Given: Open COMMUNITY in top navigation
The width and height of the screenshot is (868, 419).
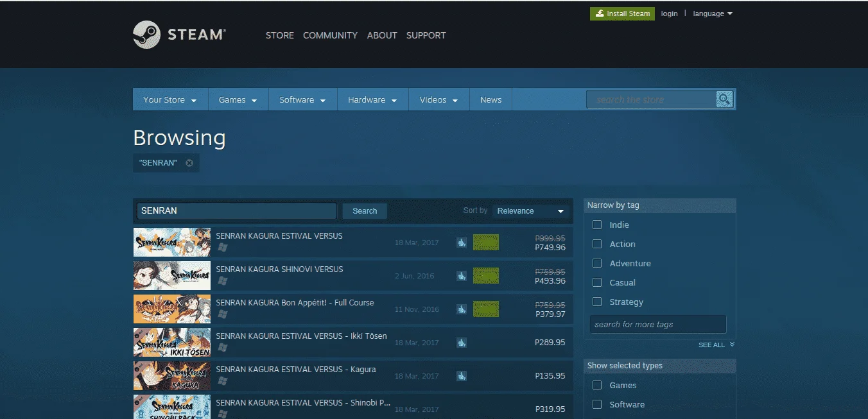Looking at the screenshot, I should click(x=330, y=35).
